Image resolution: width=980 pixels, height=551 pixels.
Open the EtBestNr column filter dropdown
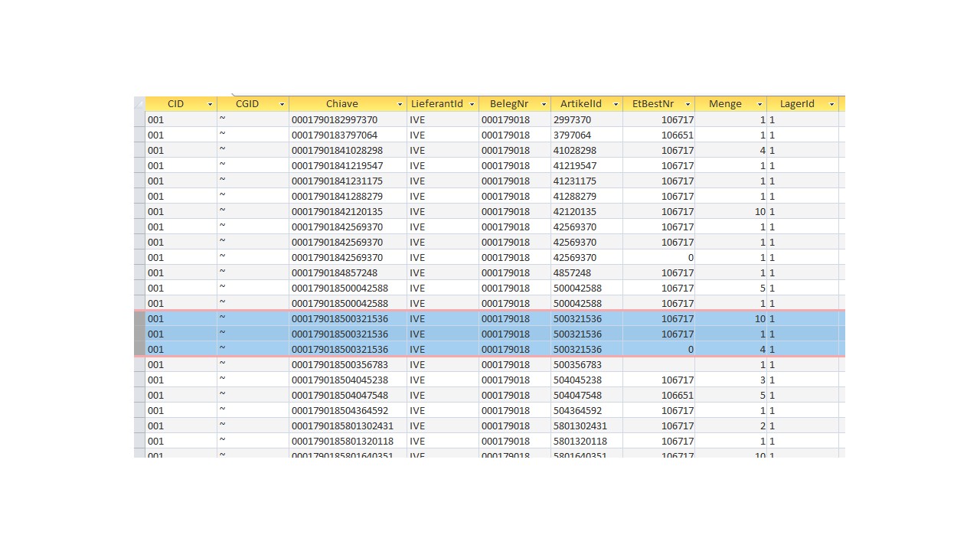coord(688,104)
